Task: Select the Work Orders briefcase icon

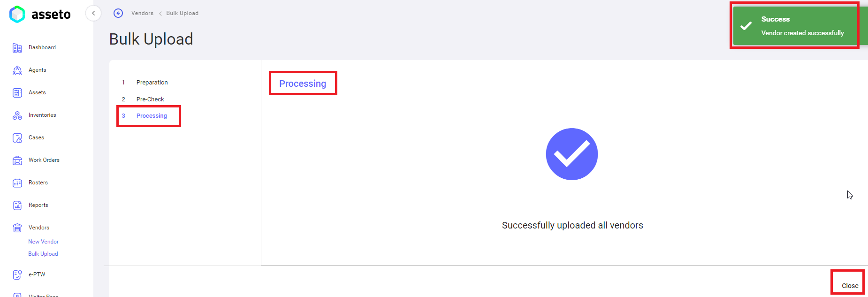Action: [17, 160]
